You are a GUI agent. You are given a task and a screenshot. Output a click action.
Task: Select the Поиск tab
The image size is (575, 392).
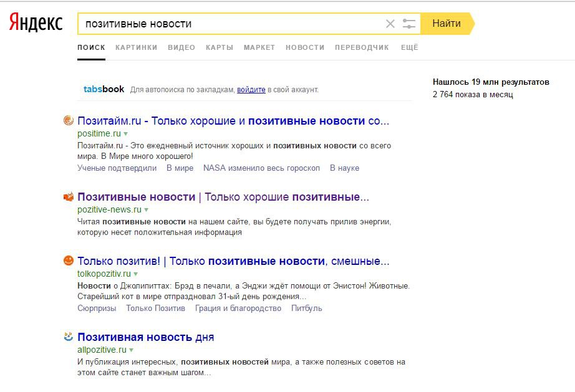(91, 47)
